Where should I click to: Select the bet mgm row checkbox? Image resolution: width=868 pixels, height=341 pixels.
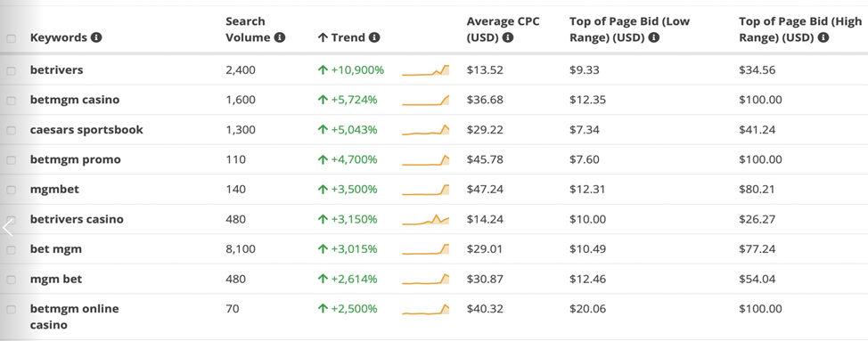pos(11,250)
